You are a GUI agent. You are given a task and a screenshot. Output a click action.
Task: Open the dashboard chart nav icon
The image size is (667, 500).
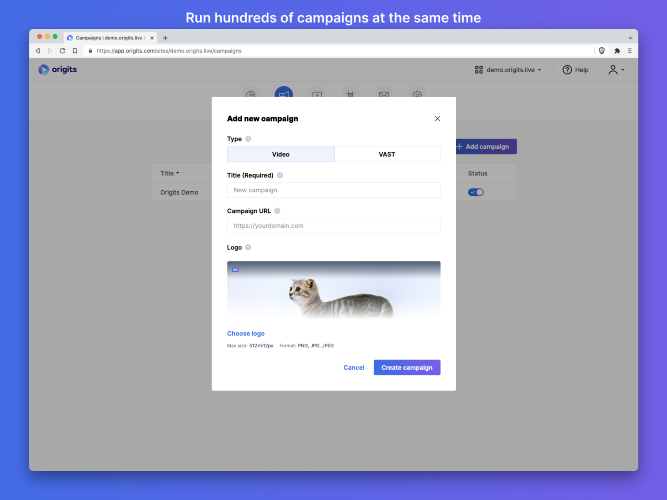(251, 94)
